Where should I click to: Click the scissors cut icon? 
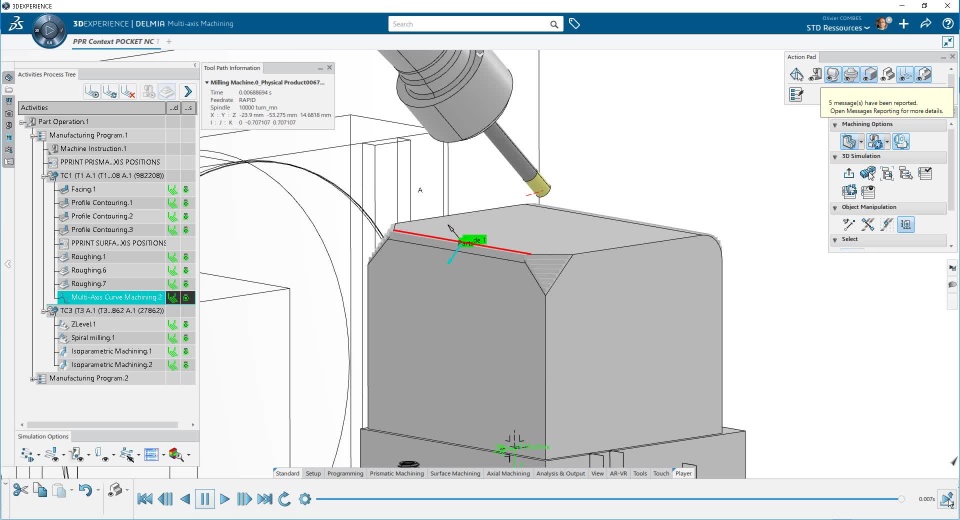tap(20, 490)
